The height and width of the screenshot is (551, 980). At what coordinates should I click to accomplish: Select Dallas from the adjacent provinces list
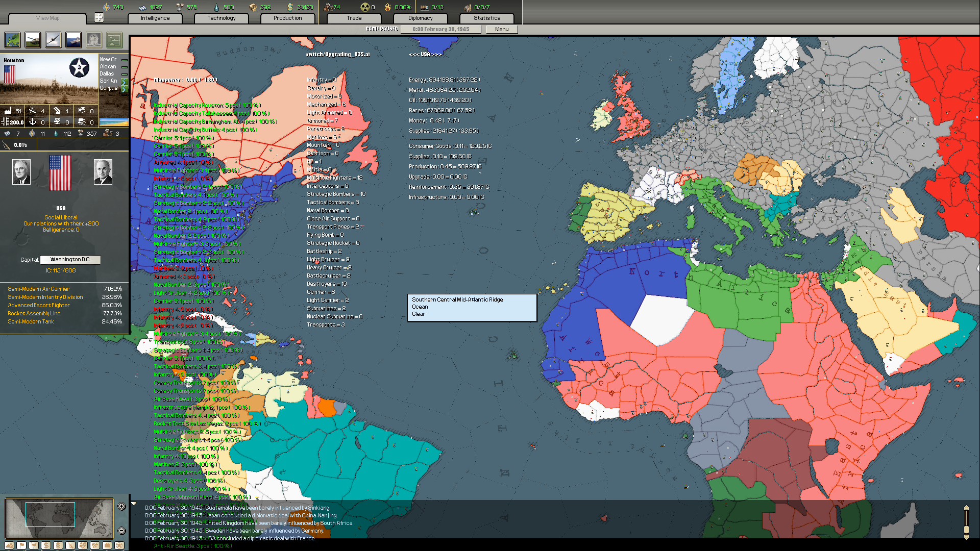coord(106,73)
